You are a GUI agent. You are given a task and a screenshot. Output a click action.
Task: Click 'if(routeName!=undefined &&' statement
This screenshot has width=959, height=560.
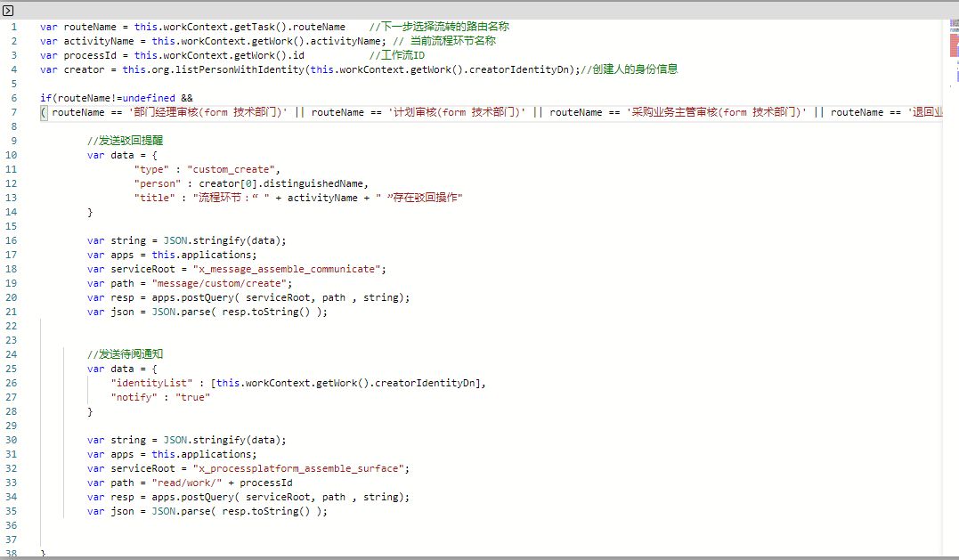tap(117, 98)
